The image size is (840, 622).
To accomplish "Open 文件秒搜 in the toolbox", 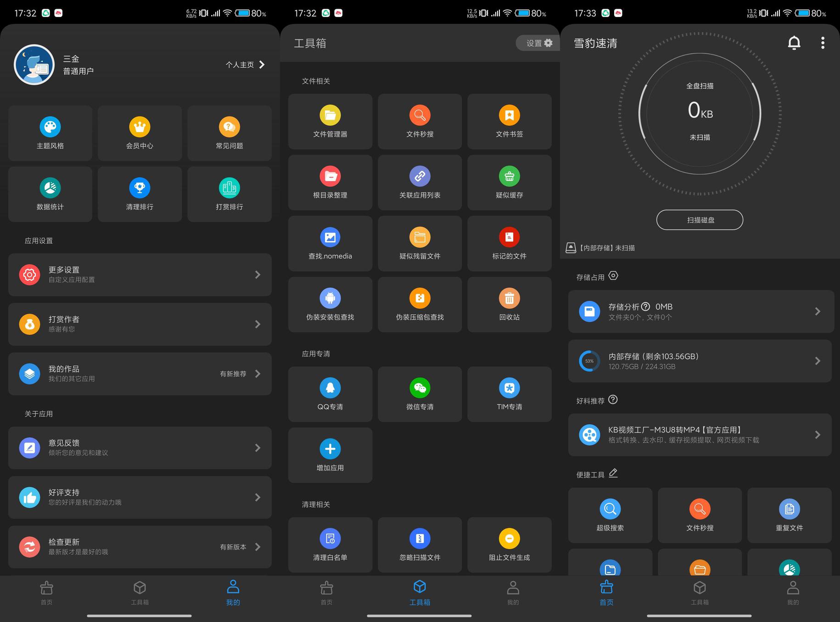I will [420, 122].
